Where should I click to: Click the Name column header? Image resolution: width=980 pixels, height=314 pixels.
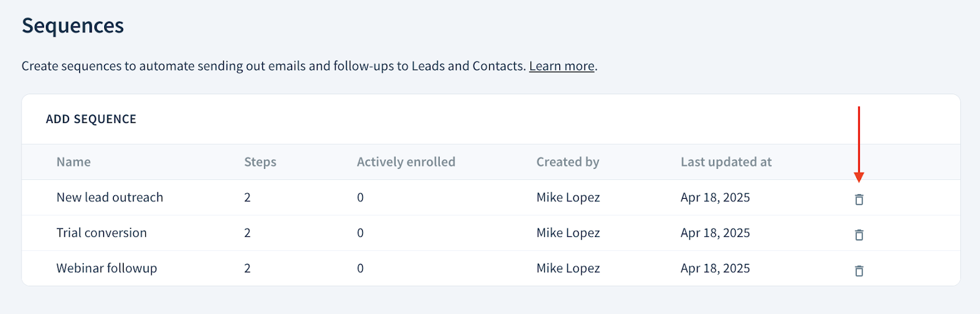pyautogui.click(x=73, y=162)
